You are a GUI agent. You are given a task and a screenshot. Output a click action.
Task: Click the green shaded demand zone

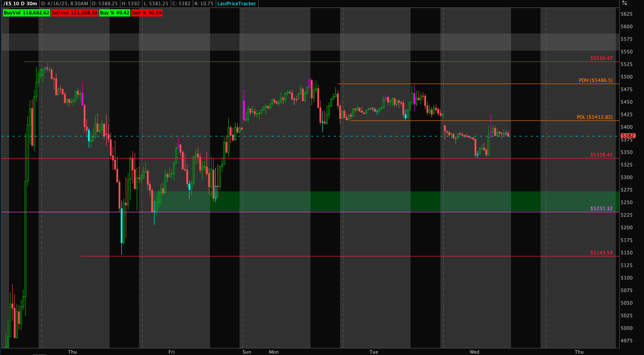[x=354, y=201]
